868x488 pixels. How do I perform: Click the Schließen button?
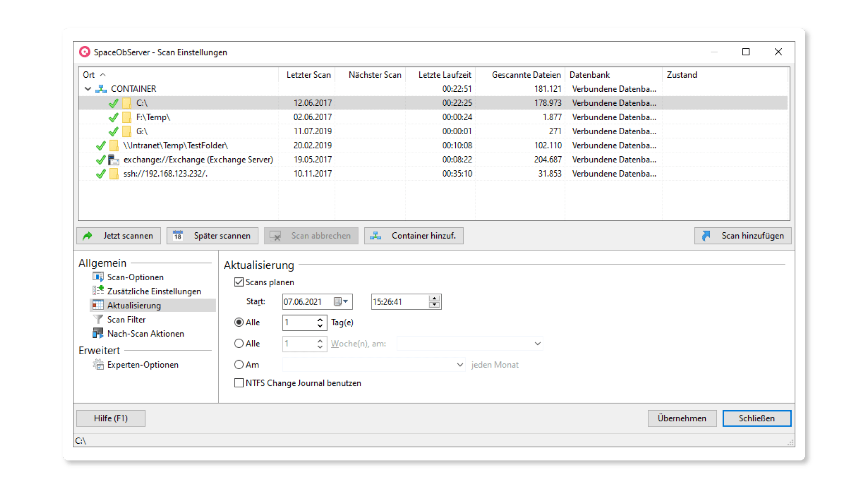point(757,418)
